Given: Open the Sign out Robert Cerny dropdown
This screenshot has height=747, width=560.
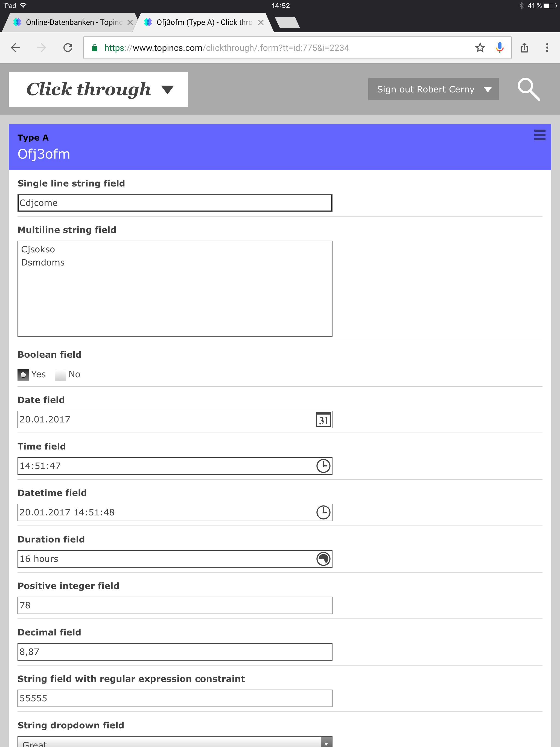Looking at the screenshot, I should pos(433,89).
